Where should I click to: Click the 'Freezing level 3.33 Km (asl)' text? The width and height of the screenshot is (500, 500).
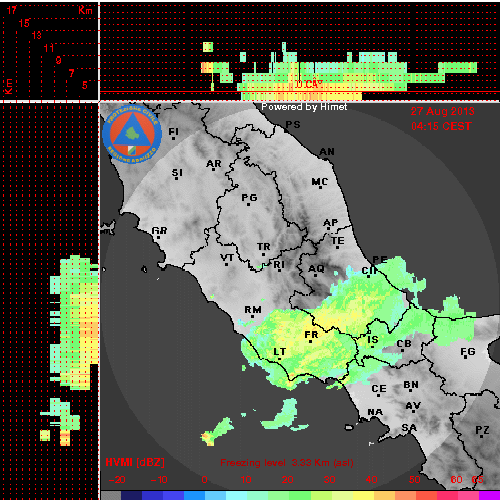(x=287, y=463)
